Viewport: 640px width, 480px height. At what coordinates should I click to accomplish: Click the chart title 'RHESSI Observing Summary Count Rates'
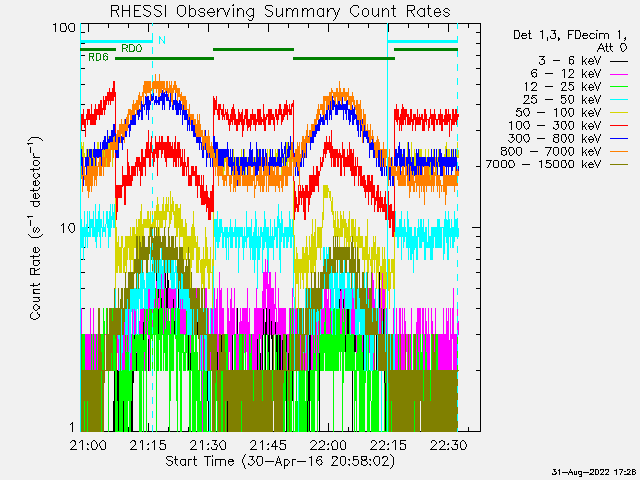pos(280,11)
